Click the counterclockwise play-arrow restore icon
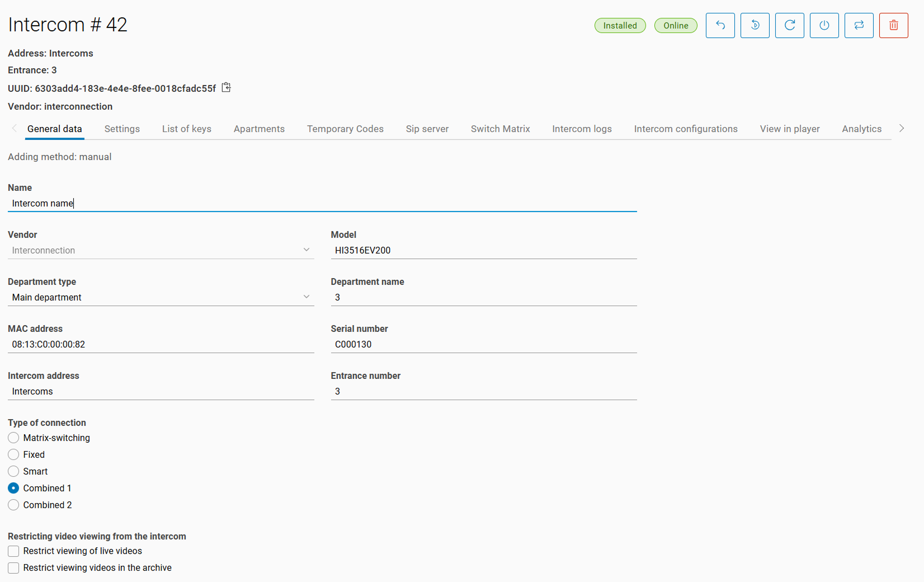The width and height of the screenshot is (924, 582). 755,26
